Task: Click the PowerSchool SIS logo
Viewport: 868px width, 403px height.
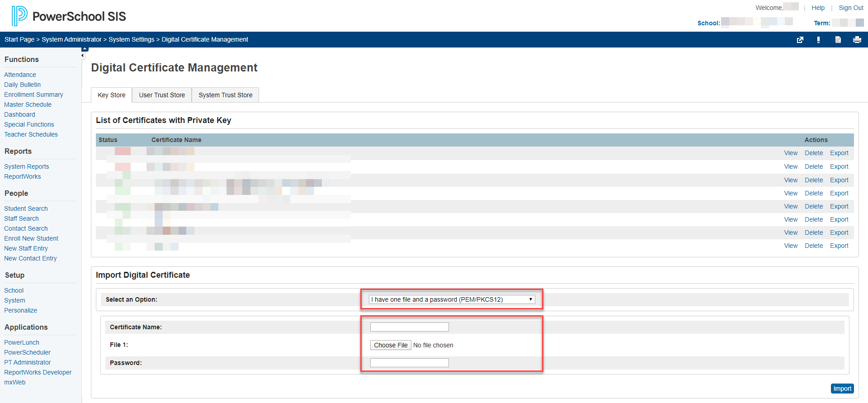Action: (69, 16)
